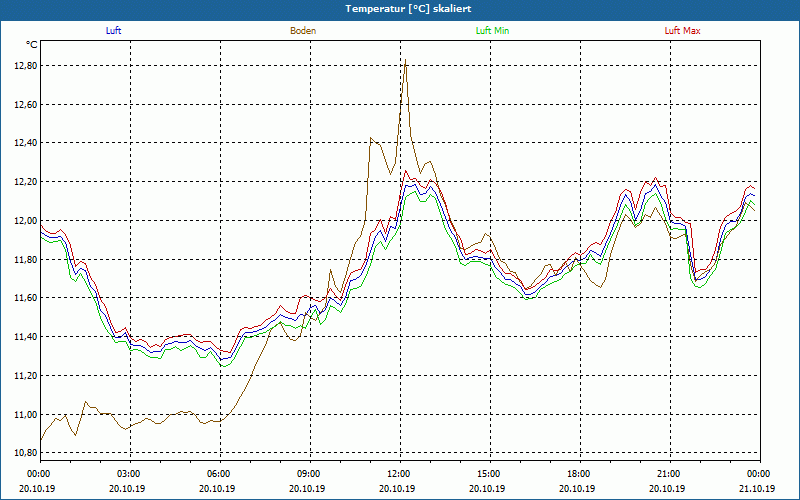Viewport: 800px width, 500px height.
Task: Click the 12:00 time axis label
Action: click(400, 474)
